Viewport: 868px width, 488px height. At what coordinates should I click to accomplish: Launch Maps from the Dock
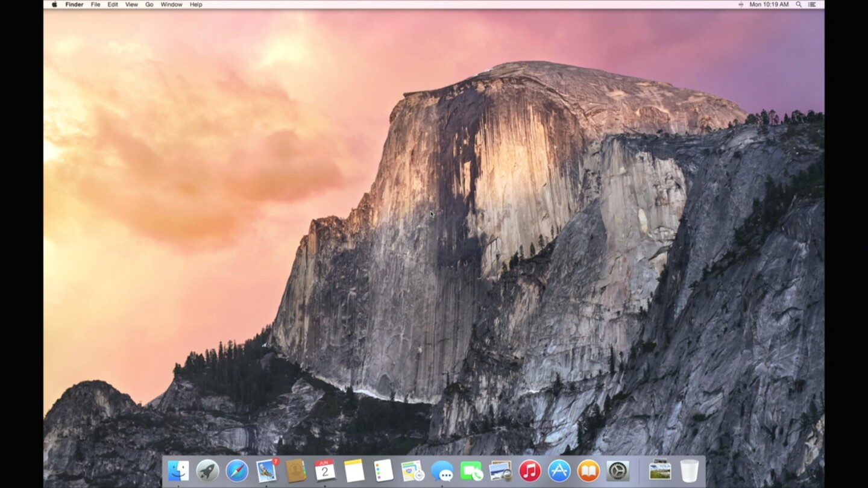[413, 471]
